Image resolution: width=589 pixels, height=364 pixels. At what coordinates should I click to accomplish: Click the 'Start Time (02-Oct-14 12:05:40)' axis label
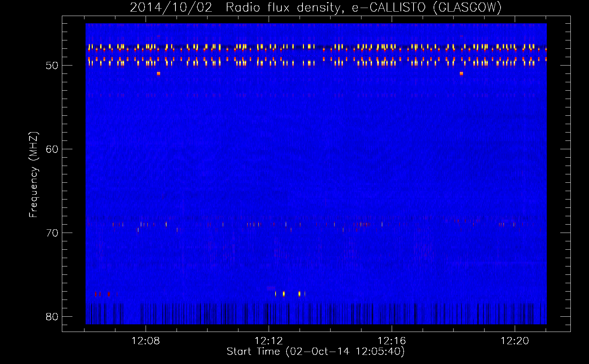pyautogui.click(x=316, y=352)
